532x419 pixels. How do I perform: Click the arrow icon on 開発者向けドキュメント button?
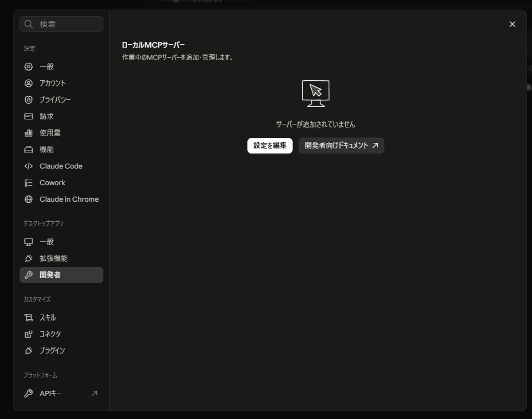click(x=375, y=145)
